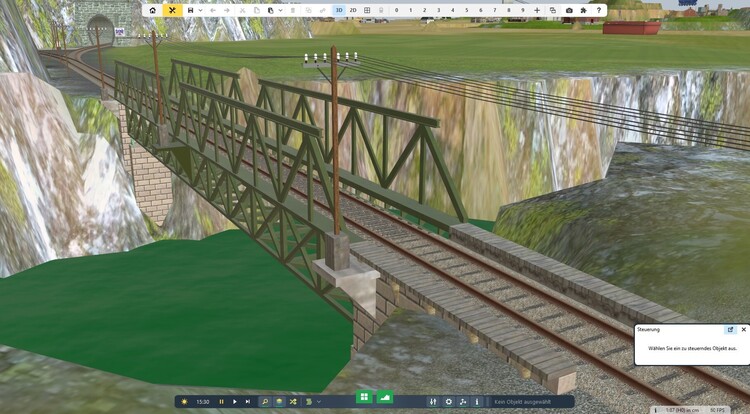This screenshot has width=750, height=414.
Task: Open the green terrain editing button
Action: click(x=385, y=397)
